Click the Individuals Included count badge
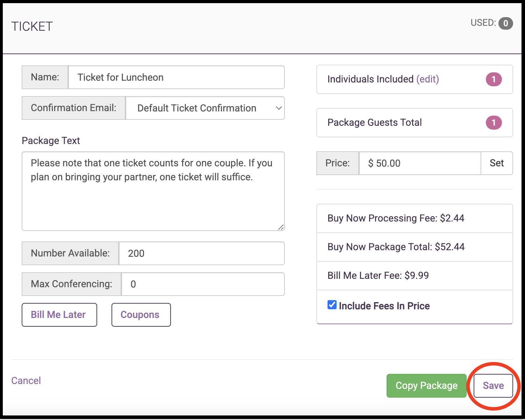The width and height of the screenshot is (525, 420). click(494, 79)
